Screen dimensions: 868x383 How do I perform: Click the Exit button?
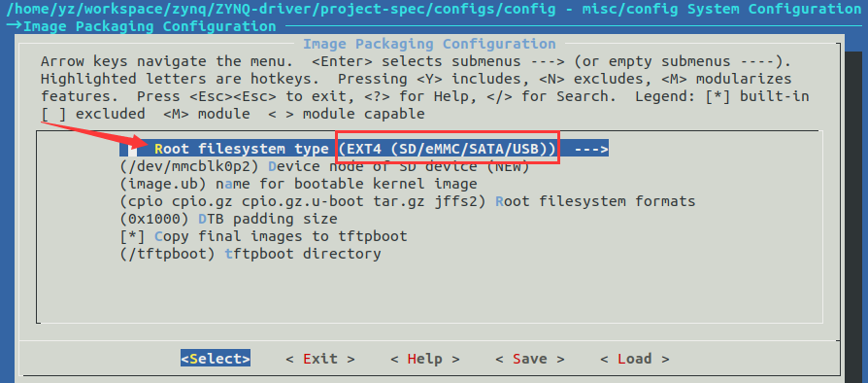(x=320, y=359)
